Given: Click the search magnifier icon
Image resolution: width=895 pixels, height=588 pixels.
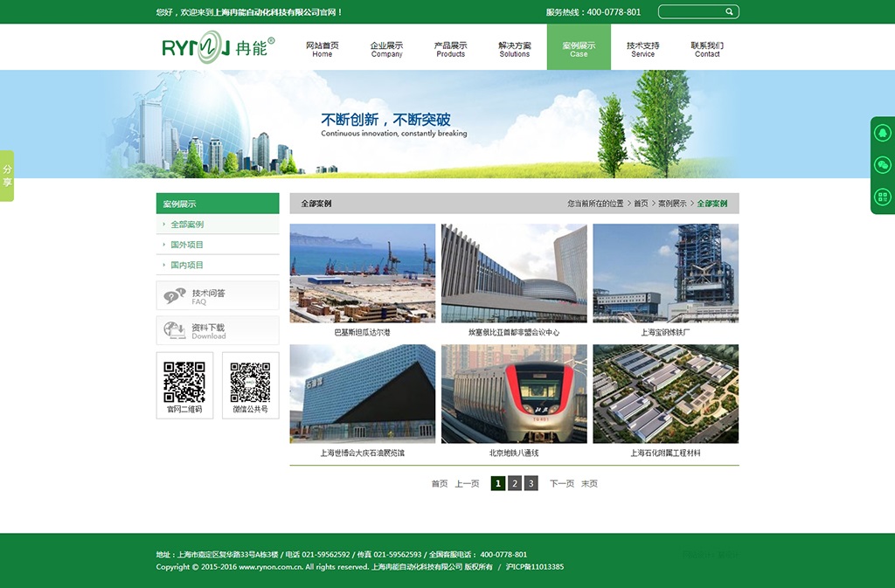Looking at the screenshot, I should pyautogui.click(x=729, y=11).
